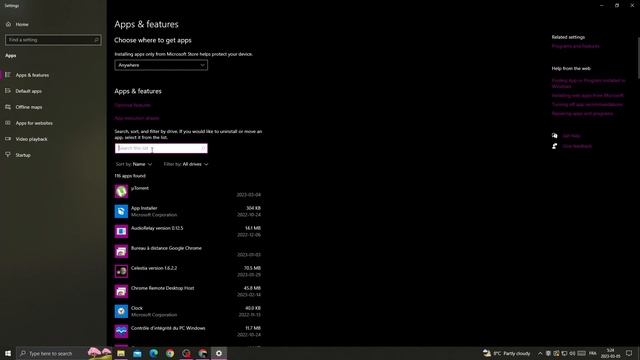Open the Repairing apps and programs link
This screenshot has height=360, width=640.
pyautogui.click(x=582, y=113)
